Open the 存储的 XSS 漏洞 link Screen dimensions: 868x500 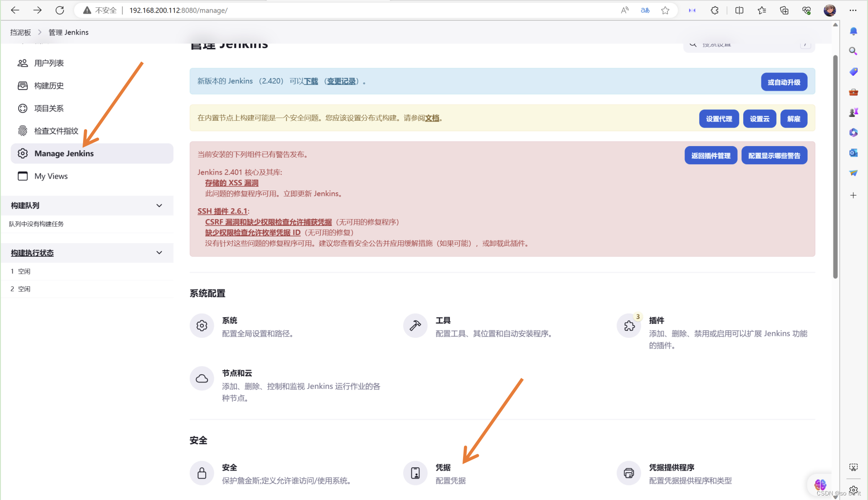[x=232, y=183]
